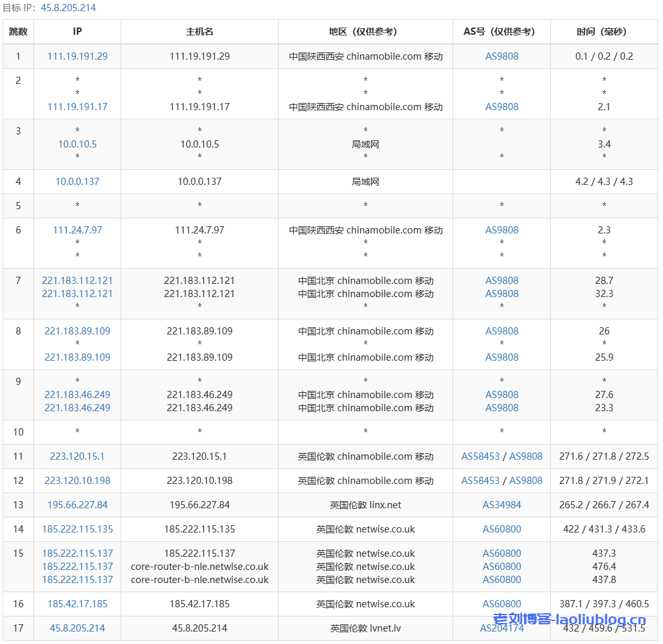Click the 195.66.227.84 linx.net IP link
Image resolution: width=663 pixels, height=644 pixels.
77,505
